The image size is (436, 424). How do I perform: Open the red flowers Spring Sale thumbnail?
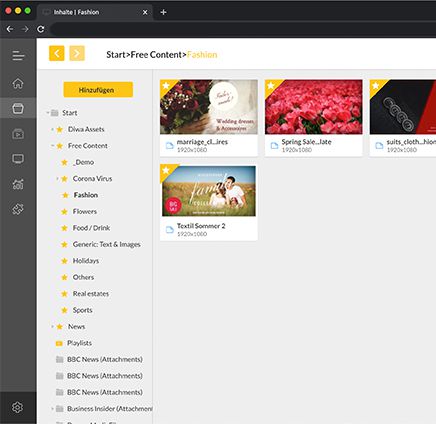click(x=314, y=107)
